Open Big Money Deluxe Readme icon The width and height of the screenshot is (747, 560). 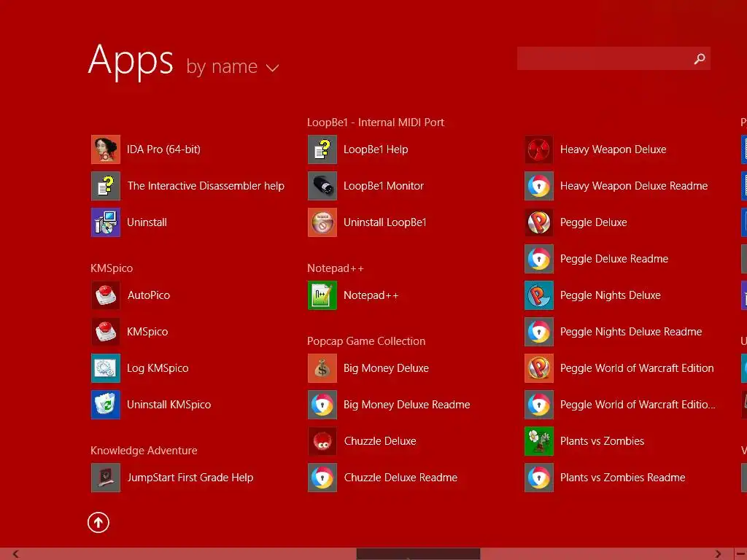(322, 405)
